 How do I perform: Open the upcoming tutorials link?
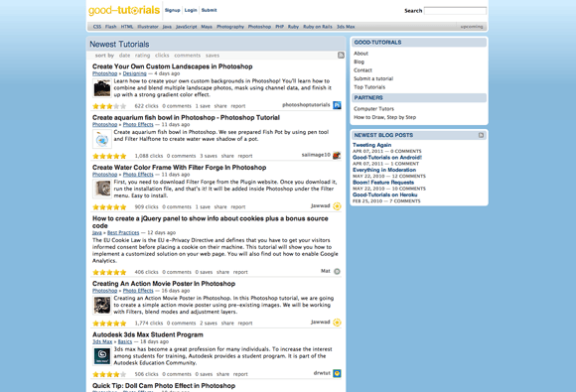472,27
